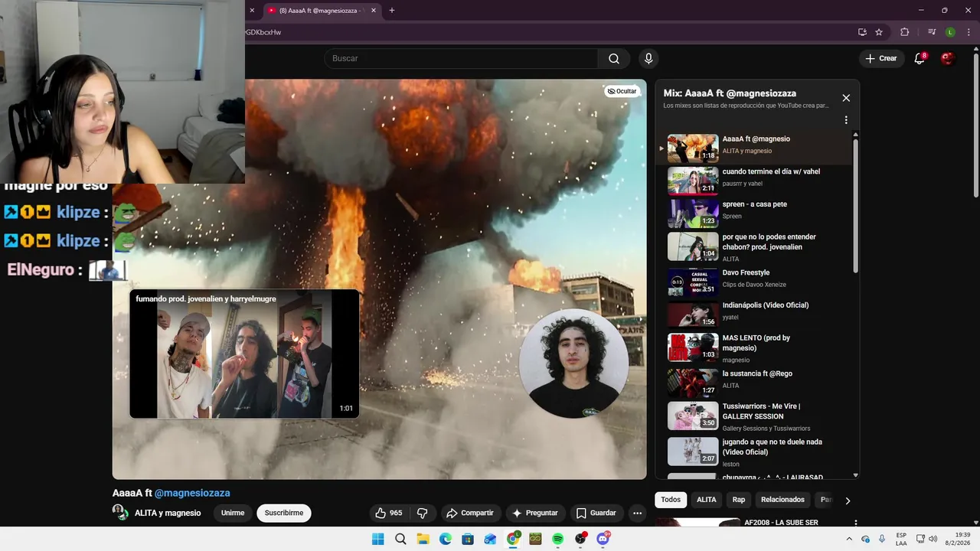
Task: Open more actions ellipsis below video
Action: 637,514
